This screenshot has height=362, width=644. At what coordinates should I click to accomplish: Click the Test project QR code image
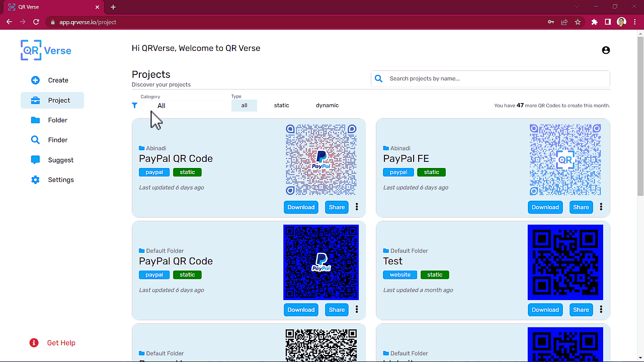coord(565,262)
